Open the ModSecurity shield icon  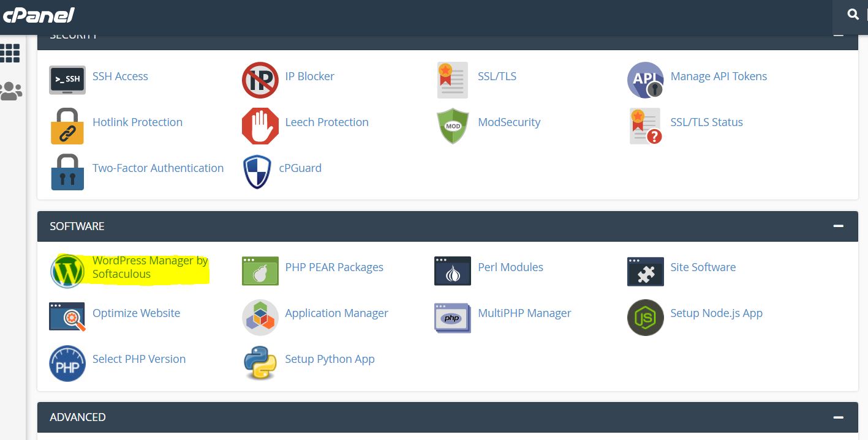[453, 125]
